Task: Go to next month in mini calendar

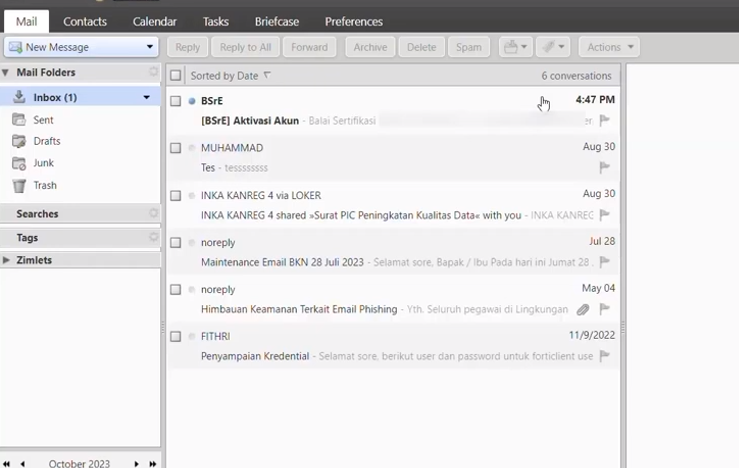Action: point(136,464)
